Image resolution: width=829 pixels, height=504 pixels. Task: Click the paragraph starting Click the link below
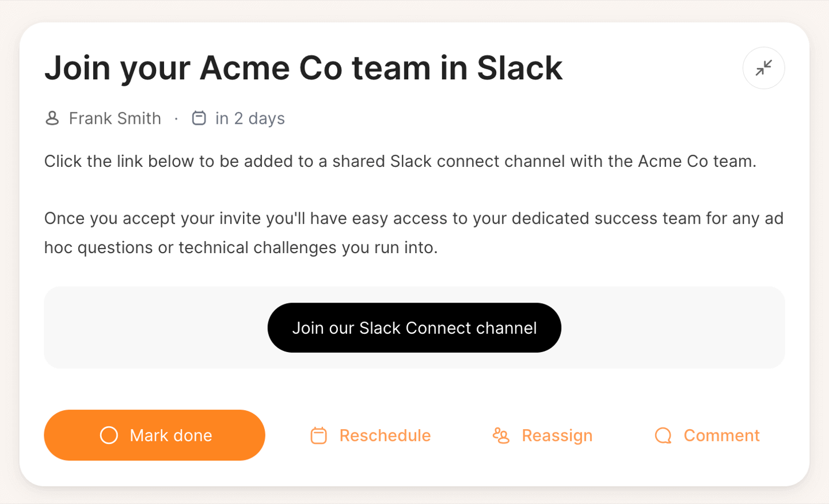pyautogui.click(x=401, y=161)
